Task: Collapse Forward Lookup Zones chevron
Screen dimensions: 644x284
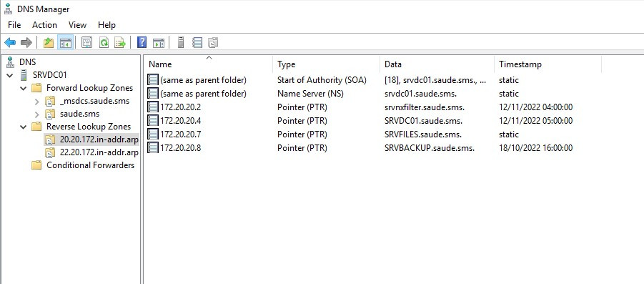Action: [23, 89]
